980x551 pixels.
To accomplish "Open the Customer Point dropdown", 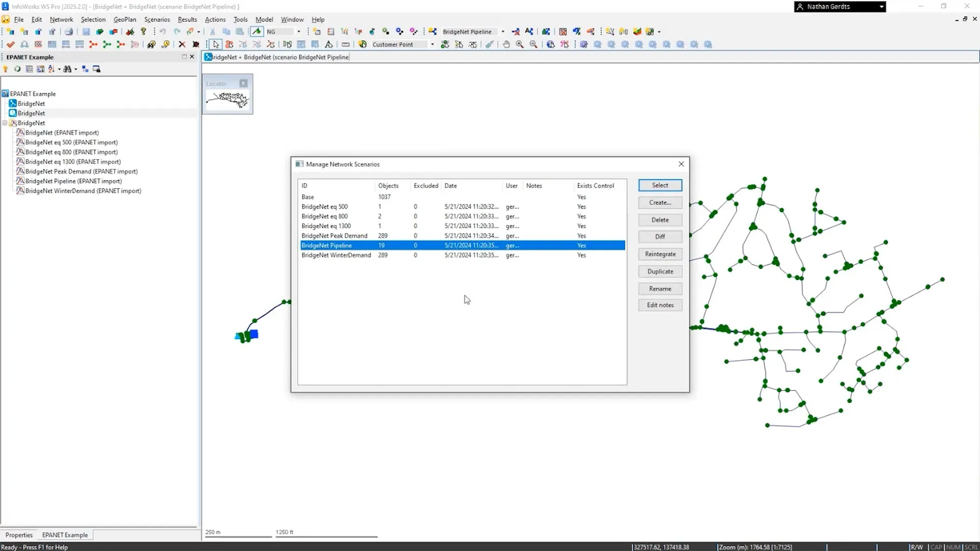I will (432, 44).
